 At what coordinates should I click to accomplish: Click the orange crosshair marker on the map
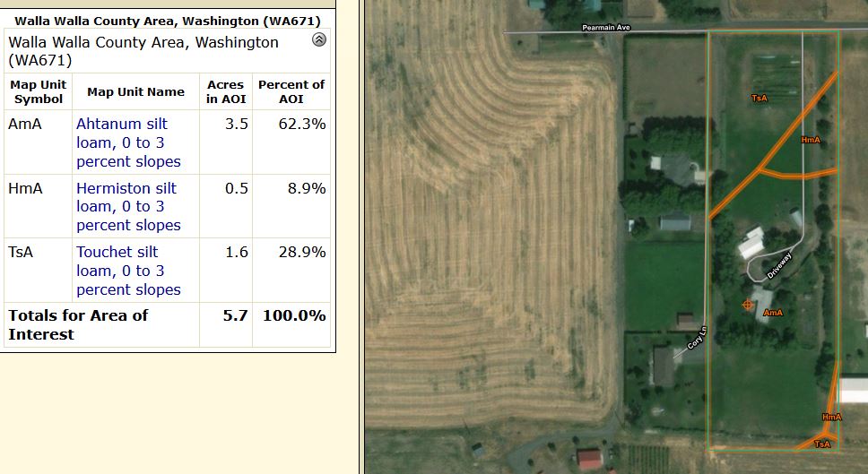click(747, 305)
